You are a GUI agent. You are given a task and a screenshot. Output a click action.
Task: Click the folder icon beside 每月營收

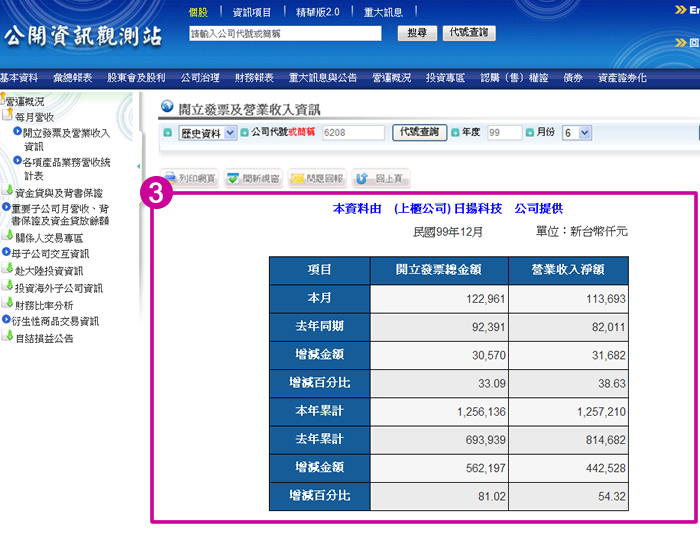(8, 116)
